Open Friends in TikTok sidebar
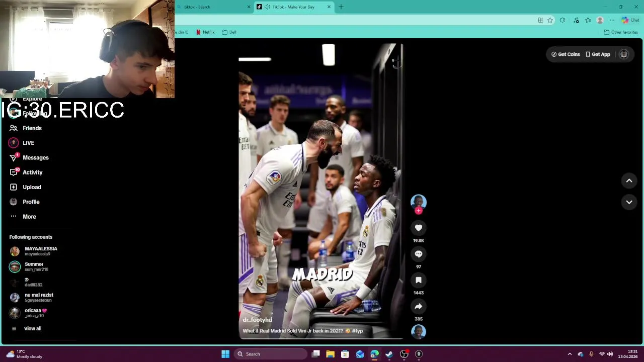The image size is (644, 362). 32,128
